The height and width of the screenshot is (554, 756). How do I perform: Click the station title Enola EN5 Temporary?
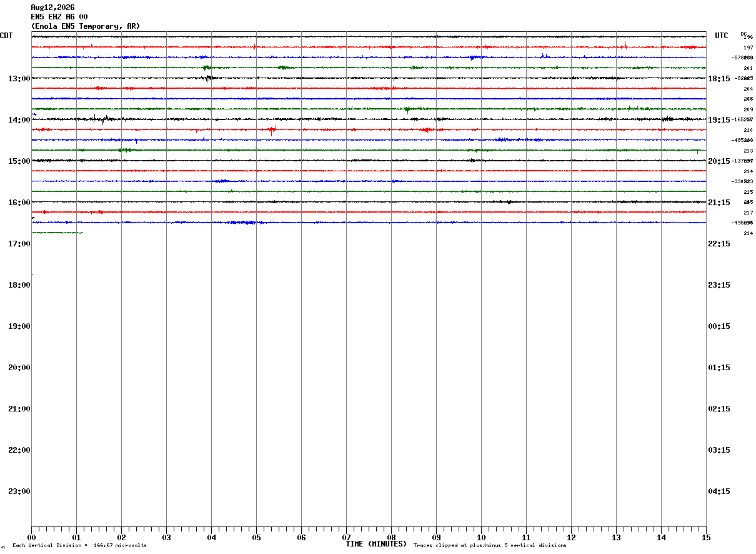pos(86,26)
